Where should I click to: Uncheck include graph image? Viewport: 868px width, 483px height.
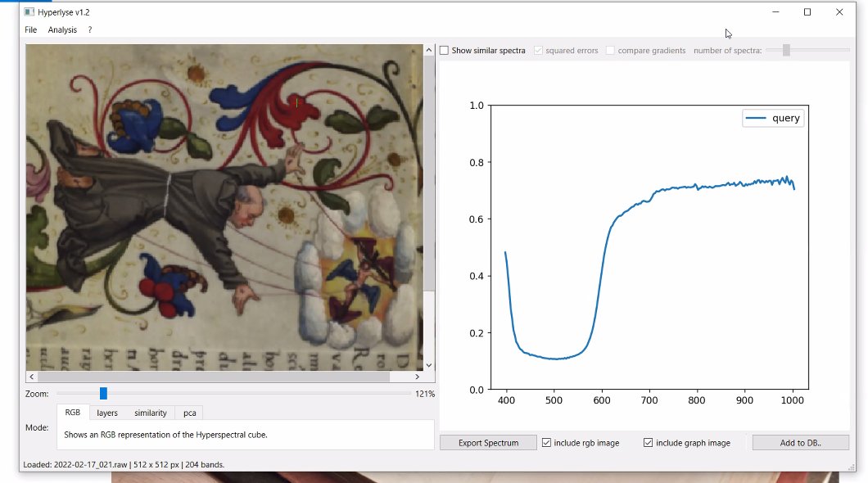[649, 443]
